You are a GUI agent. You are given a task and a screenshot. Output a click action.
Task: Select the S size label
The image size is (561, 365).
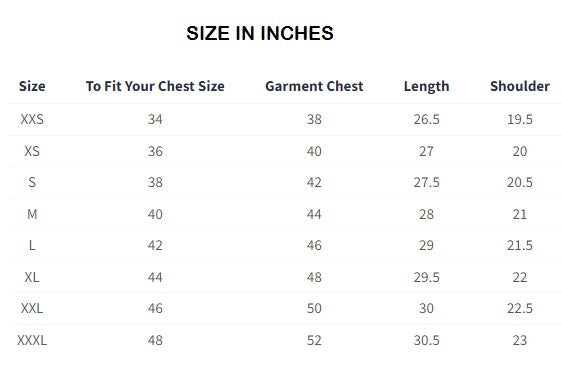pyautogui.click(x=32, y=182)
